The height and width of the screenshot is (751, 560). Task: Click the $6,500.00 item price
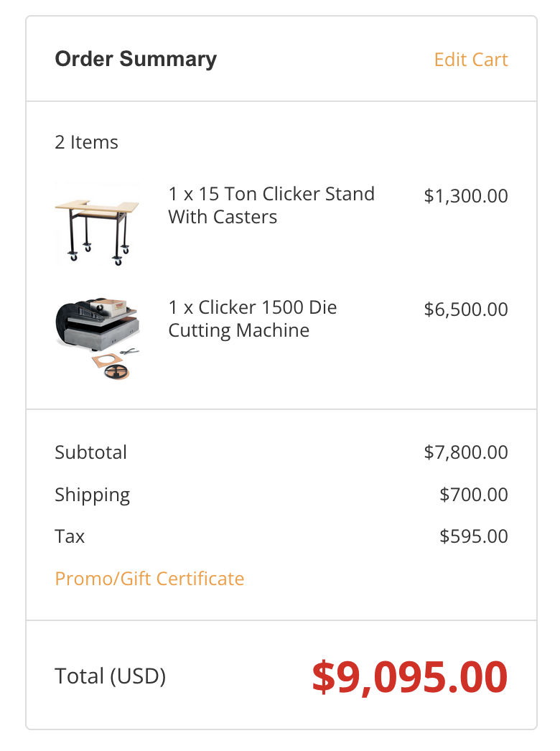(x=466, y=309)
